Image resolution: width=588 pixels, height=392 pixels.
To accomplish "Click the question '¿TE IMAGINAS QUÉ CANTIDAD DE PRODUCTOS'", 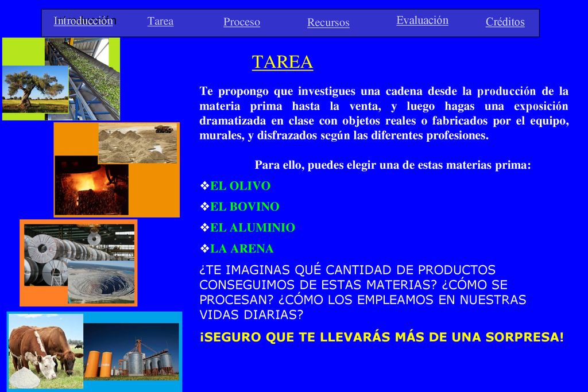I will coord(363,292).
